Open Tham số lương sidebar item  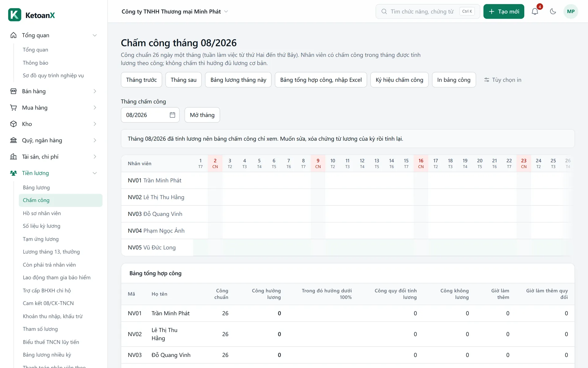click(x=61, y=329)
